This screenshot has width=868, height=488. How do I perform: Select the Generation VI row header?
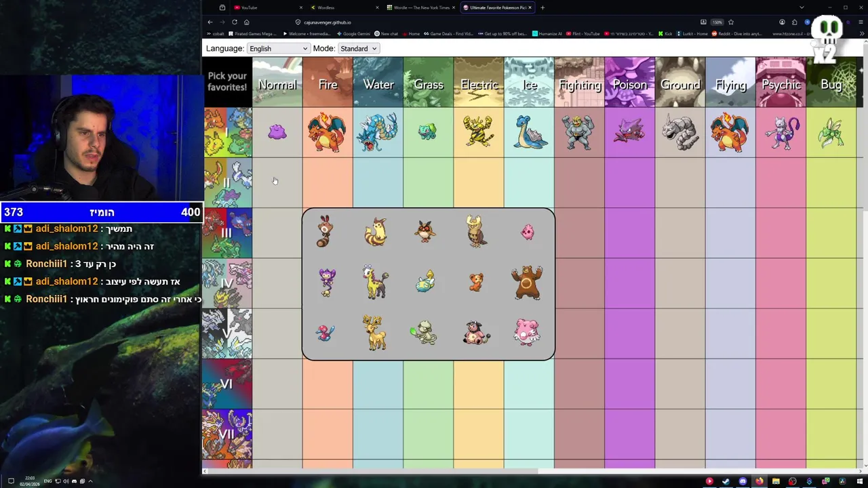click(227, 384)
